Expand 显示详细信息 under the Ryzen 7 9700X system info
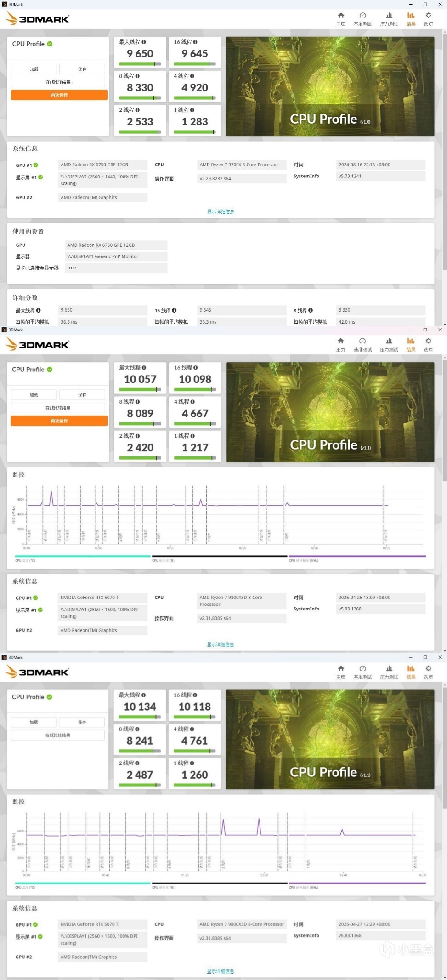Viewport: 447px width, 980px height. click(221, 212)
